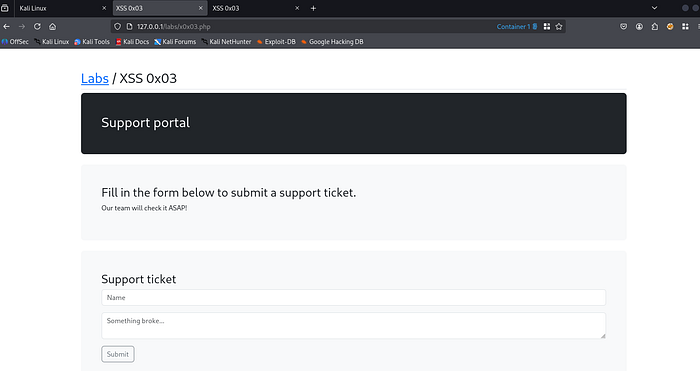Open the Kali Forums bookmark

click(175, 42)
